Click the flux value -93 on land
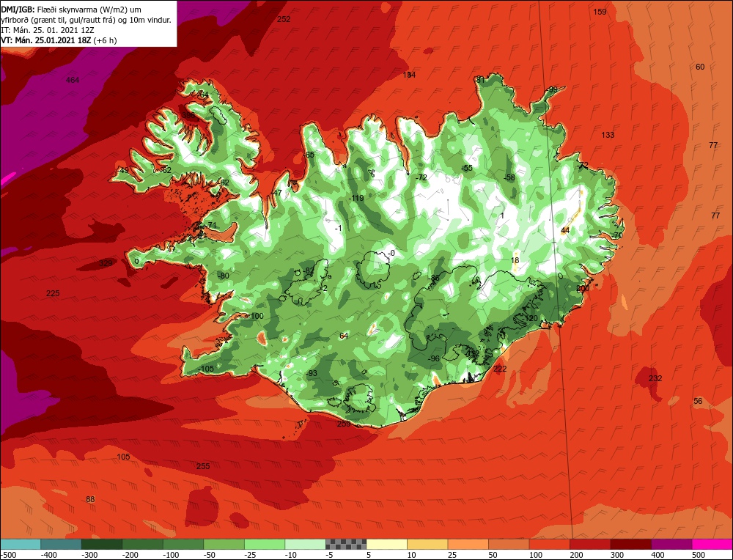Image resolution: width=733 pixels, height=560 pixels. coord(312,373)
